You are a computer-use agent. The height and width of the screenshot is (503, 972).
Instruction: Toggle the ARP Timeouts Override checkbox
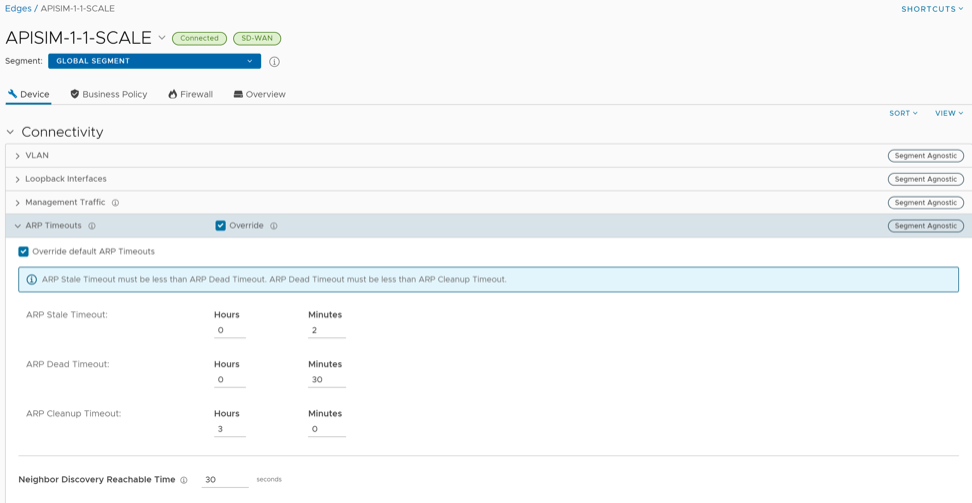pos(221,226)
